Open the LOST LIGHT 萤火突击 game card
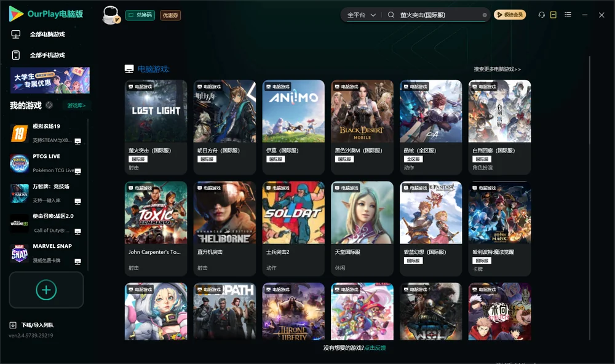 point(156,127)
